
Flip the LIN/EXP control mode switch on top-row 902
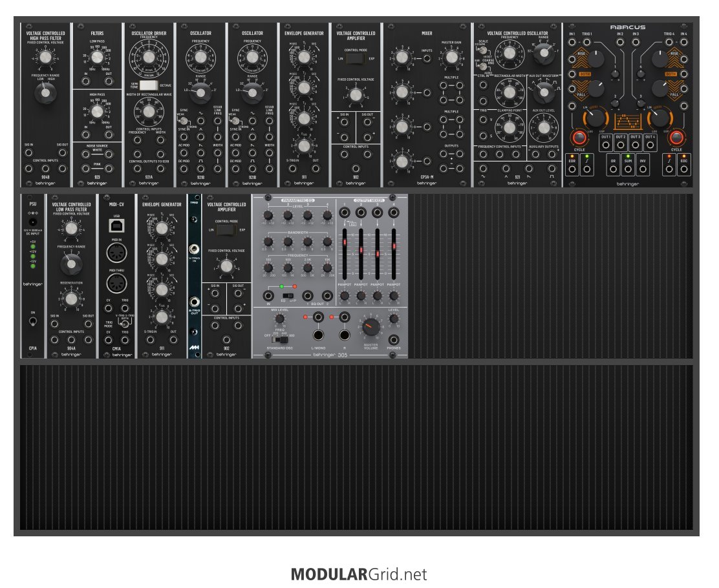pos(356,59)
